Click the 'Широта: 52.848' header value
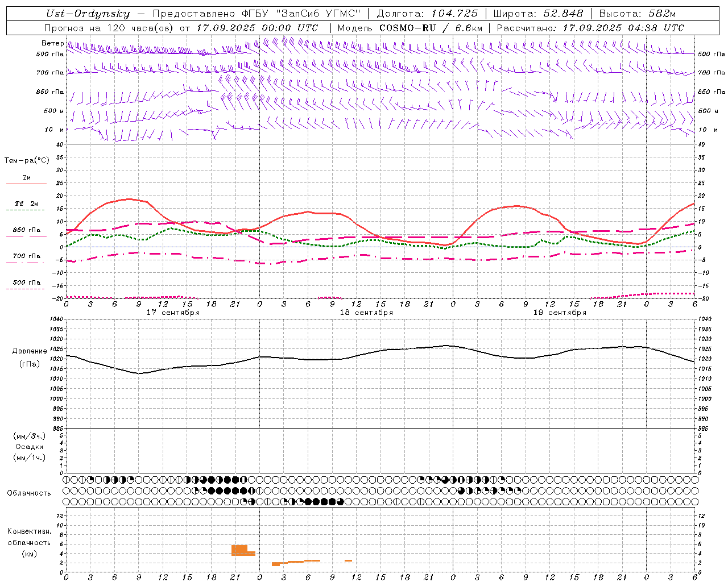The width and height of the screenshot is (728, 582). (538, 14)
